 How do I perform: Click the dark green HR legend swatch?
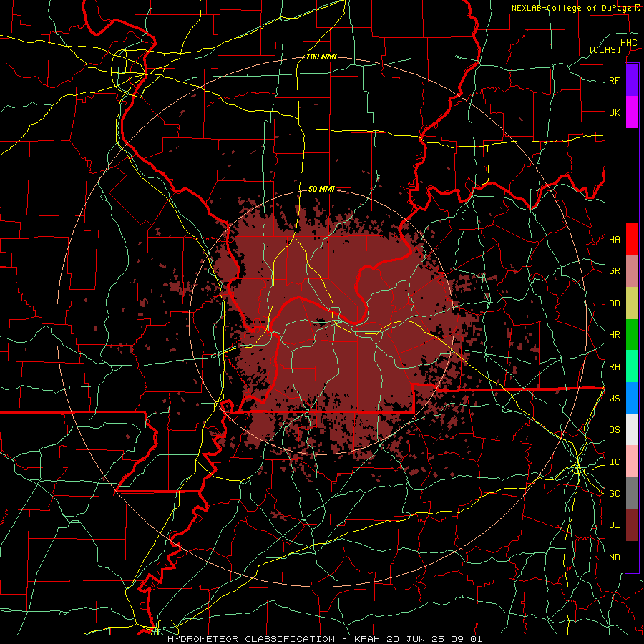pos(632,334)
